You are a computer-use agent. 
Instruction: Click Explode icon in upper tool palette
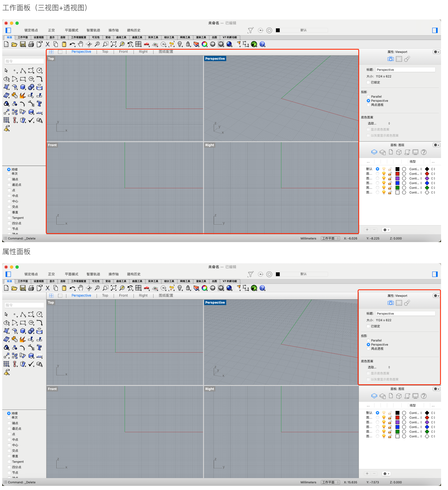[x=23, y=96]
